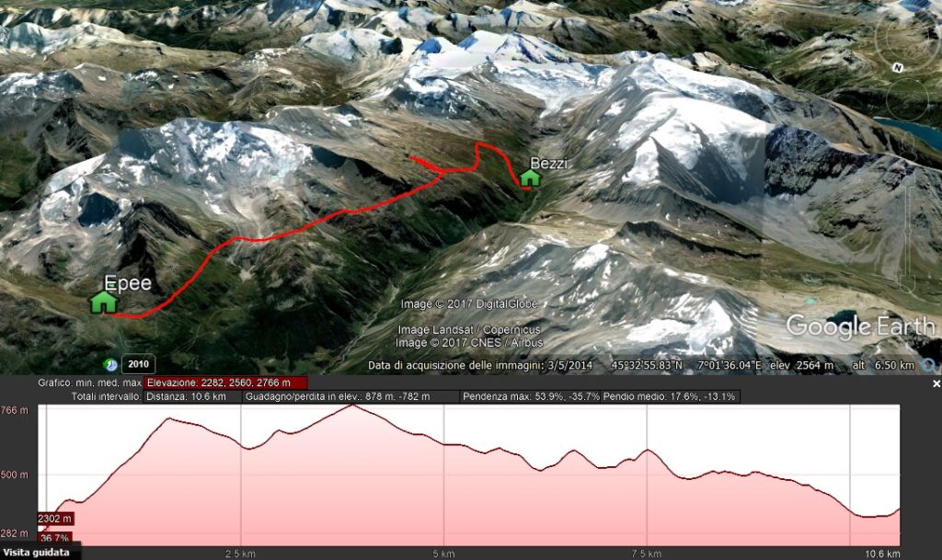942x560 pixels.
Task: Open the 2010 imagery date button
Action: coord(138,364)
